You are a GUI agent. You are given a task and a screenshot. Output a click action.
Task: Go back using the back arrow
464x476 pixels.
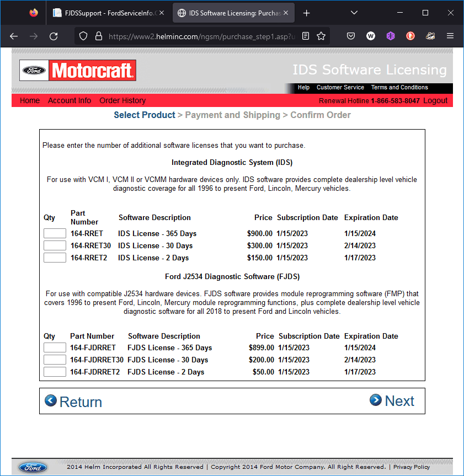pyautogui.click(x=14, y=36)
